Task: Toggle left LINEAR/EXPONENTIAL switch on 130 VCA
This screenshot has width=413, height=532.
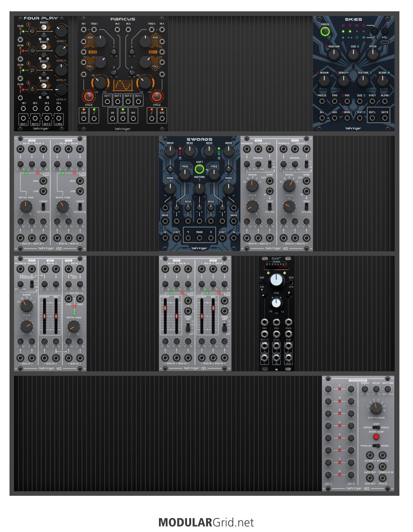Action: (x=43, y=206)
